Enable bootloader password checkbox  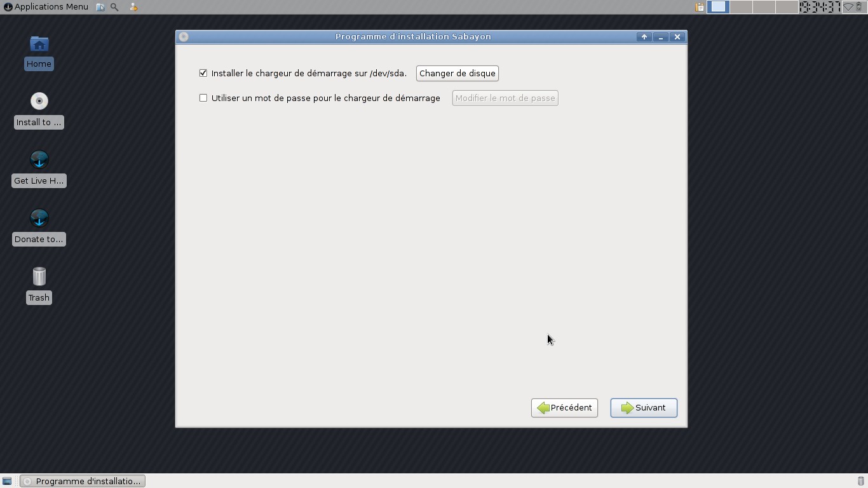[203, 98]
